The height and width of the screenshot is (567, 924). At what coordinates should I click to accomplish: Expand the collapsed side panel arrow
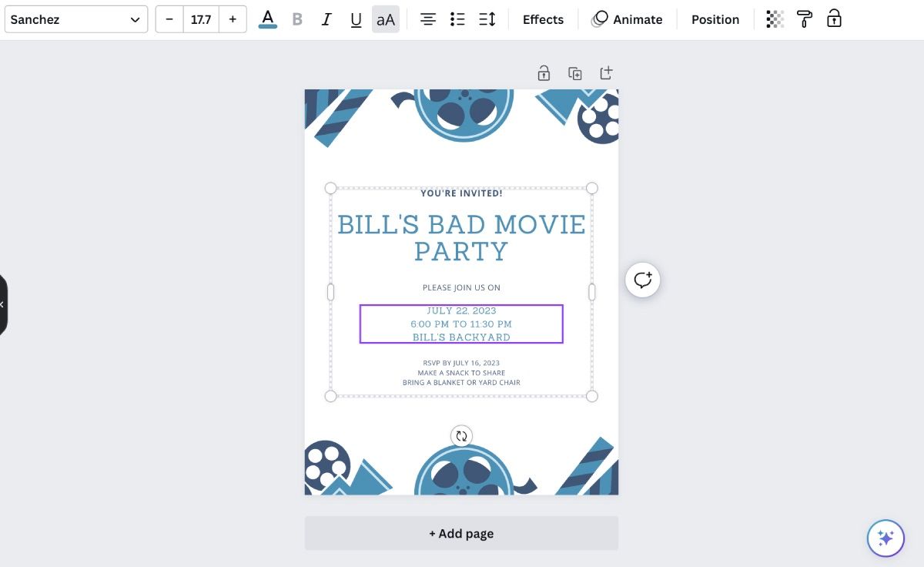click(x=2, y=305)
